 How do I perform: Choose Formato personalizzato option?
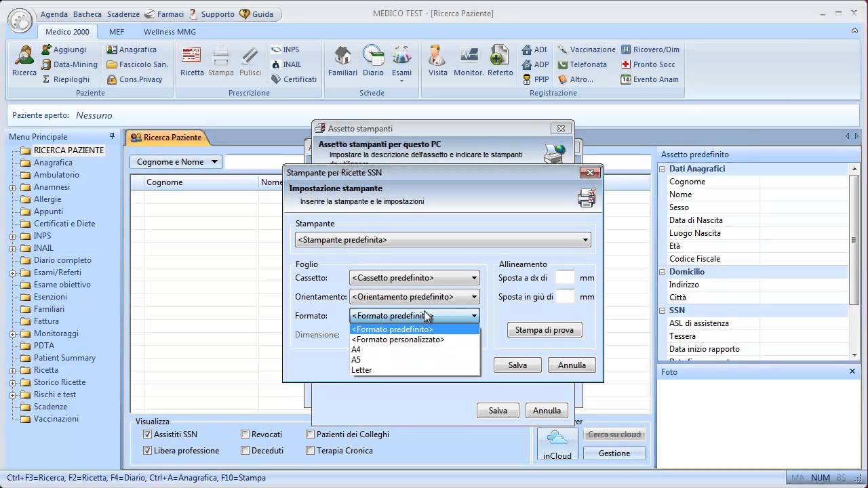tap(414, 340)
